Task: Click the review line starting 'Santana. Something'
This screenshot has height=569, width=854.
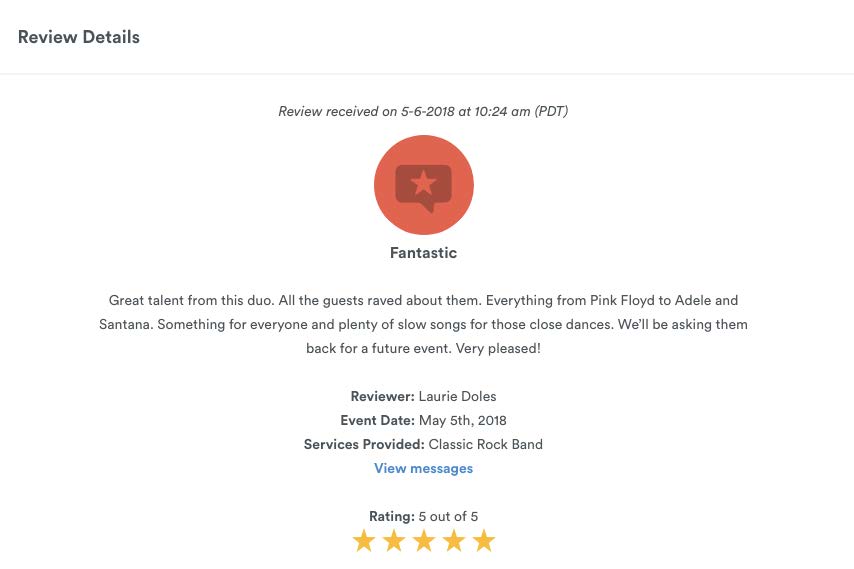Action: [423, 324]
